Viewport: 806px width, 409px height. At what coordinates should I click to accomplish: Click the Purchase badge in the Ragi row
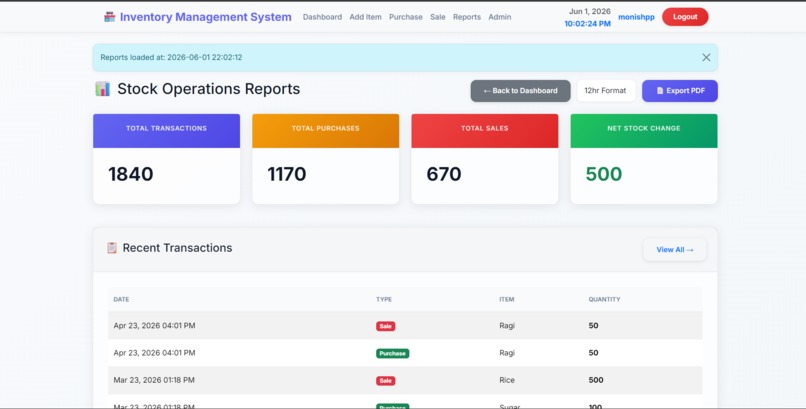[393, 354]
